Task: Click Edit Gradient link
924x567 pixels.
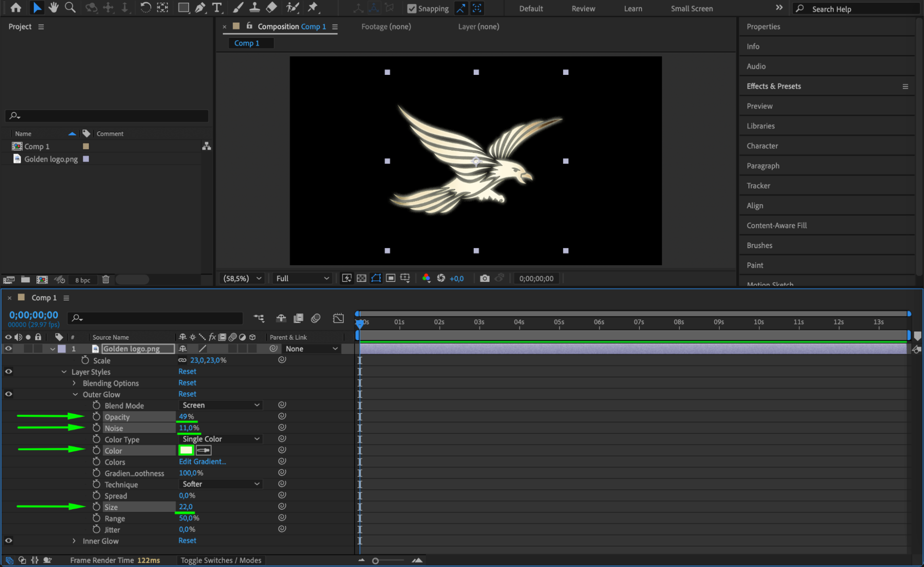Action: coord(202,462)
